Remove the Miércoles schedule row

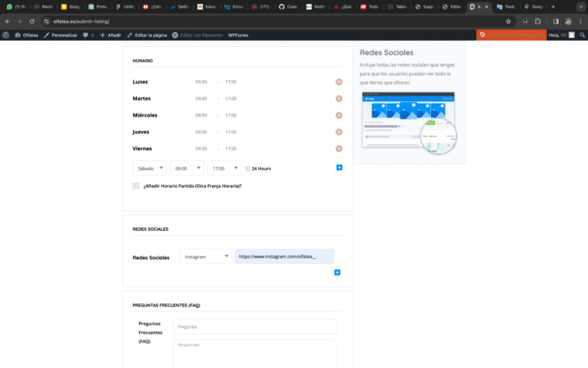(x=338, y=115)
